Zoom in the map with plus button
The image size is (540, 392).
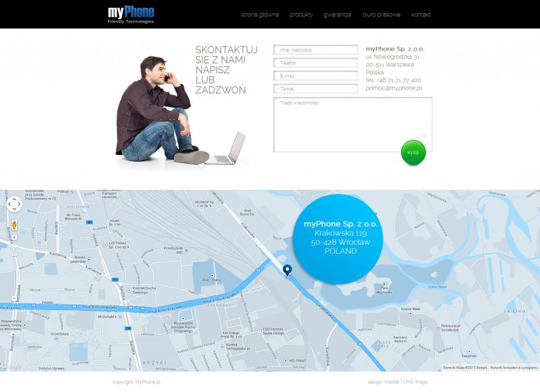(14, 237)
